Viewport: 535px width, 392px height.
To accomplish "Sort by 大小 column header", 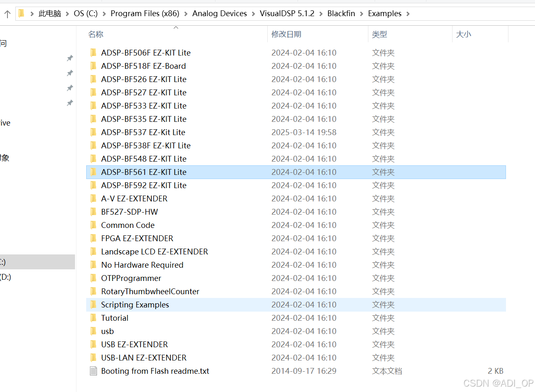I will tap(464, 34).
